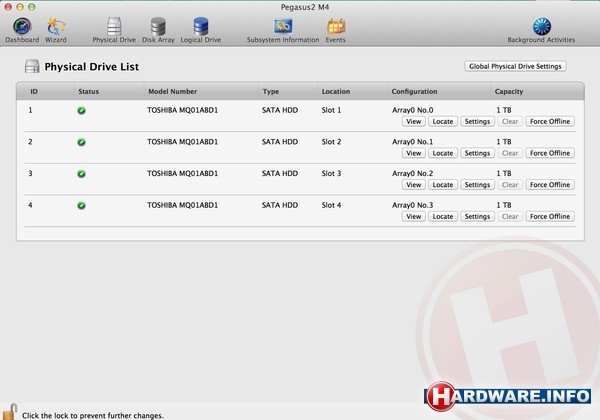This screenshot has height=420, width=600.
Task: Open Background Activities toolbar icon
Action: pos(541,30)
